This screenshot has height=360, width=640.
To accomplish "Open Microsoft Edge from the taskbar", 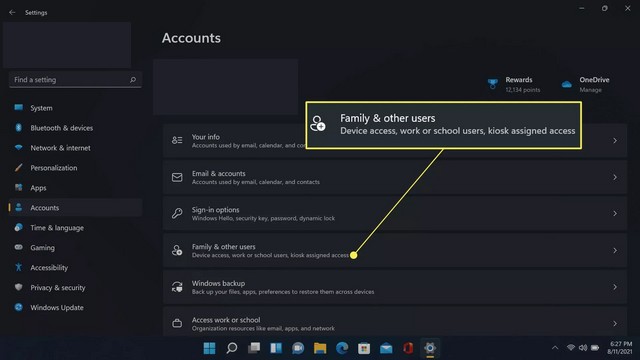I will click(342, 348).
